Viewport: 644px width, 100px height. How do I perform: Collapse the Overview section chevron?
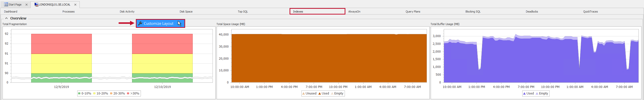tap(6, 18)
